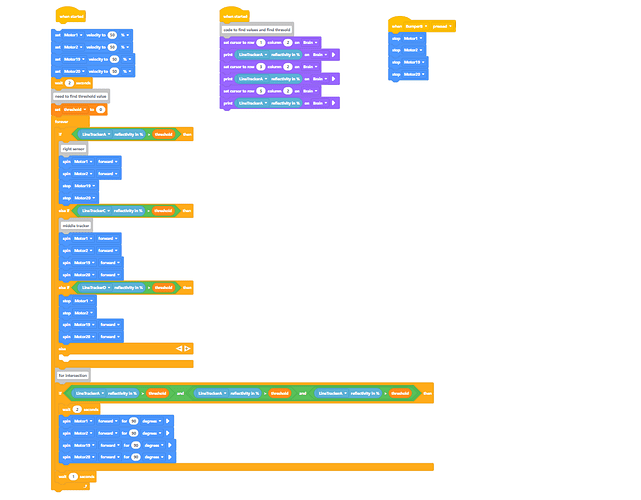
Task: Click the add-branch right arrow on else block
Action: [x=187, y=348]
